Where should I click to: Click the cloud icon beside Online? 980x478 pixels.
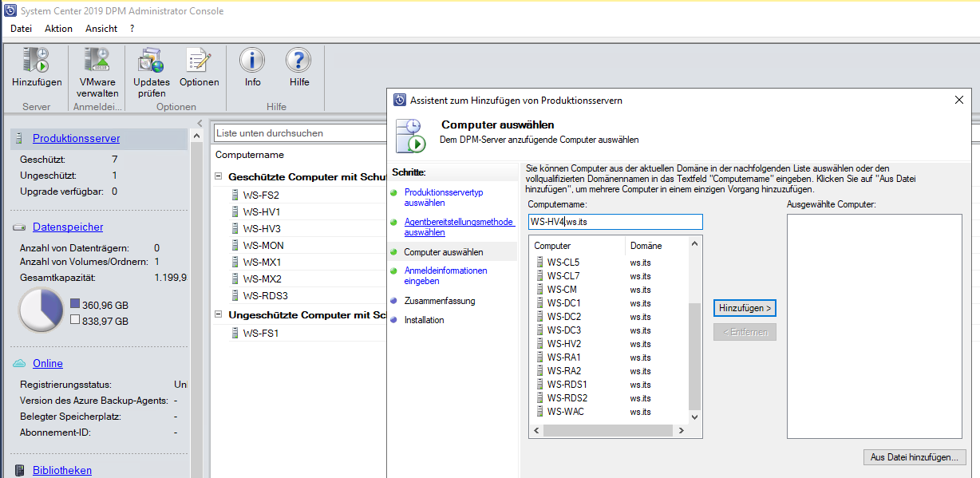click(20, 364)
